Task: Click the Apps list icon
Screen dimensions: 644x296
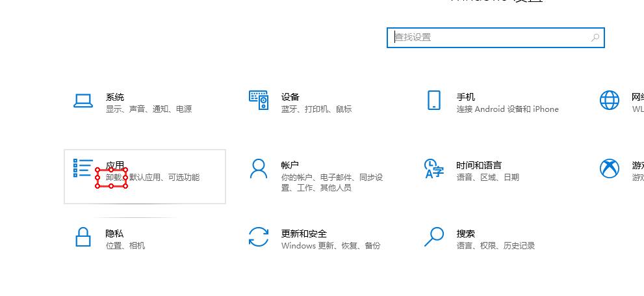Action: tap(83, 168)
